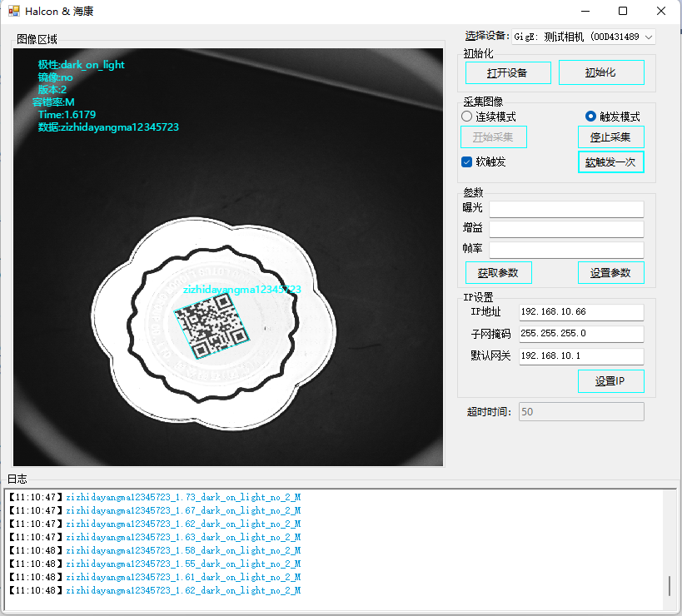The height and width of the screenshot is (616, 682).
Task: Click the 打开设备 button
Action: [x=508, y=72]
